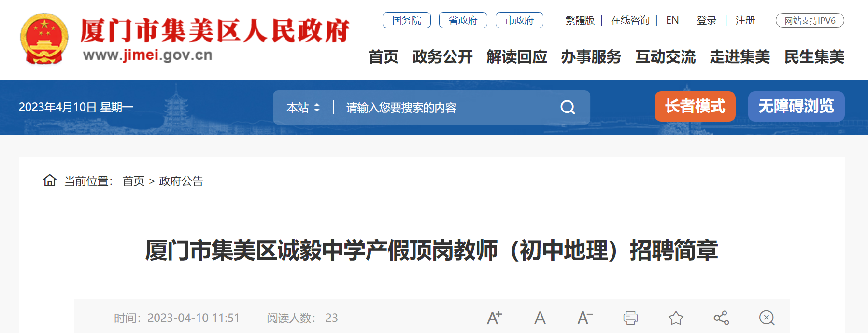
Task: Open the share icon options
Action: point(721,318)
